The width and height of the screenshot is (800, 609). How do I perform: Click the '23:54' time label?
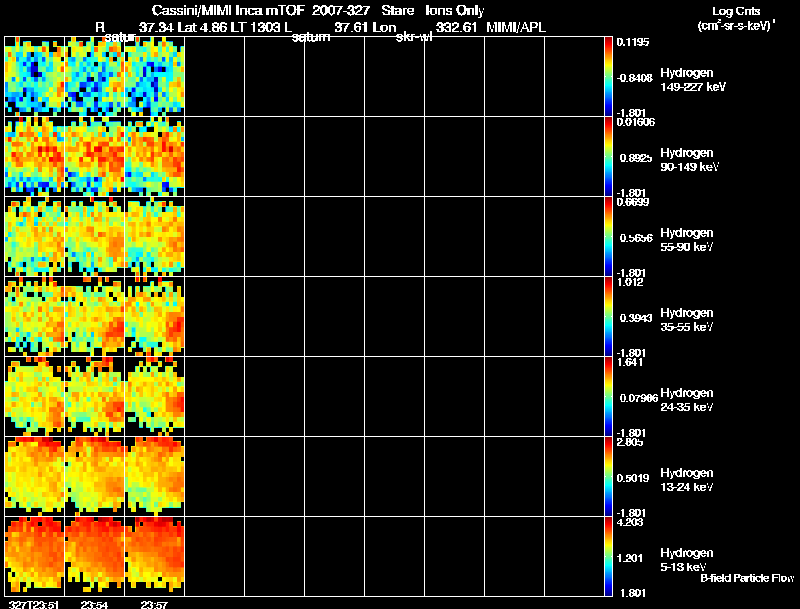click(94, 604)
